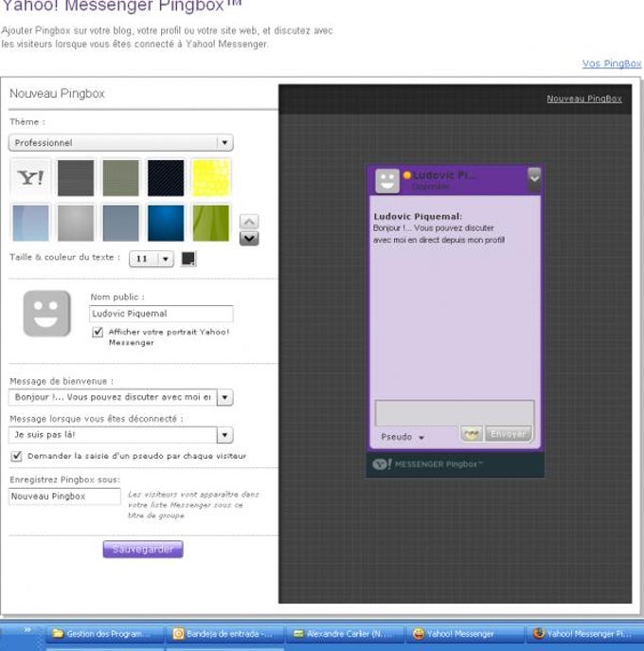Show next theme swatches with down arrow
The height and width of the screenshot is (651, 644).
249,238
